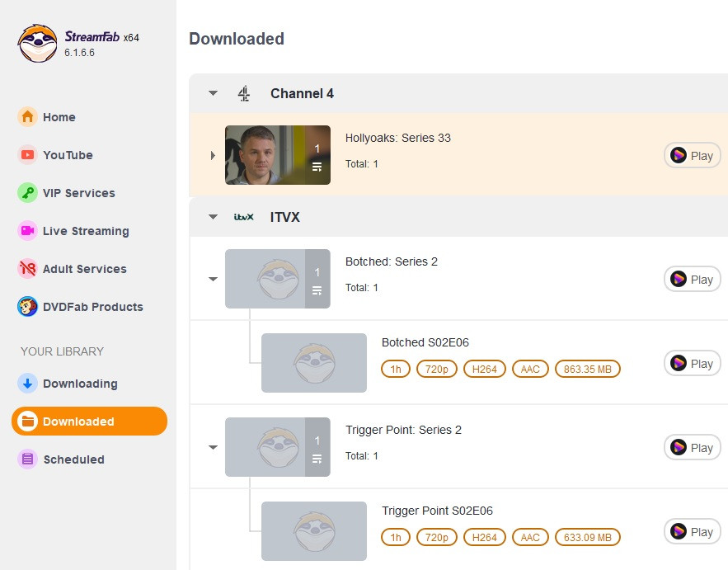Image resolution: width=728 pixels, height=570 pixels.
Task: Click playlist icon on Trigger Point Series 2 thumbnail
Action: [317, 459]
